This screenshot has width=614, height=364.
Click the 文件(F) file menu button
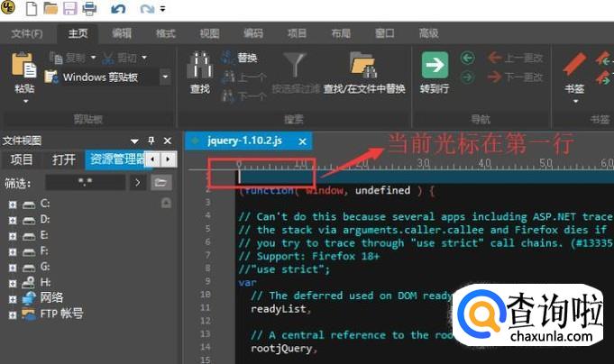coord(27,33)
